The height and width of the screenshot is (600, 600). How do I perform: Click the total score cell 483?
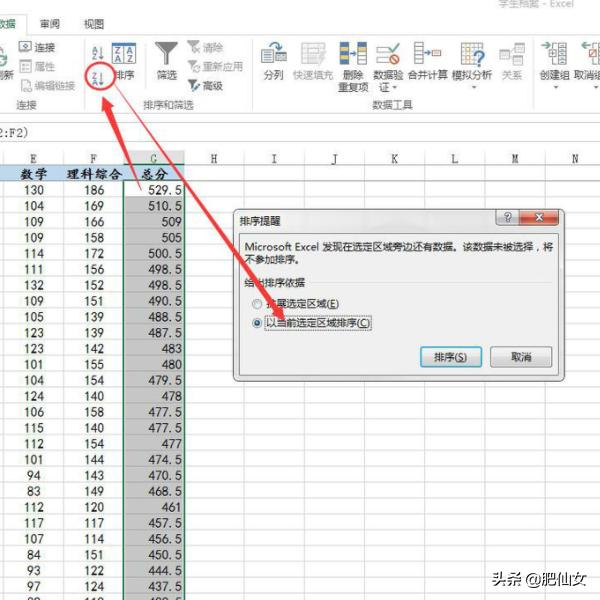coord(154,349)
